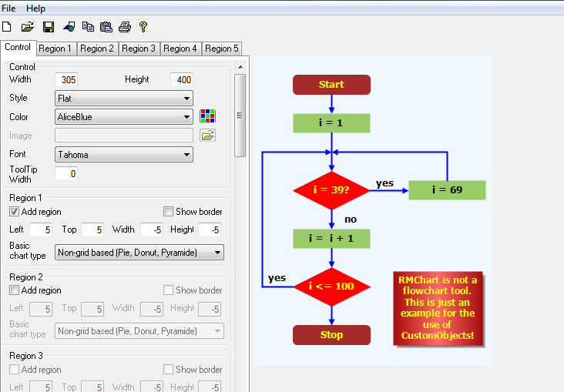Toggle Region 2 Show border checkbox
This screenshot has height=392, width=564.
point(168,290)
